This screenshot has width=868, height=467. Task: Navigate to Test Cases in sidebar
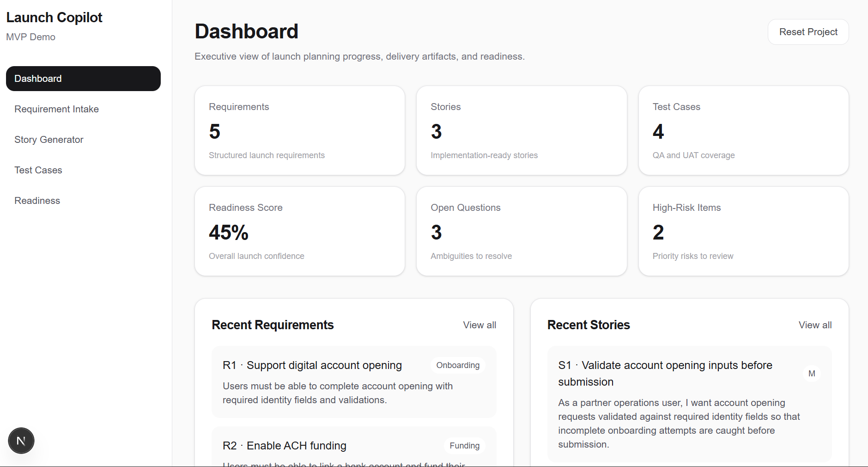point(38,170)
